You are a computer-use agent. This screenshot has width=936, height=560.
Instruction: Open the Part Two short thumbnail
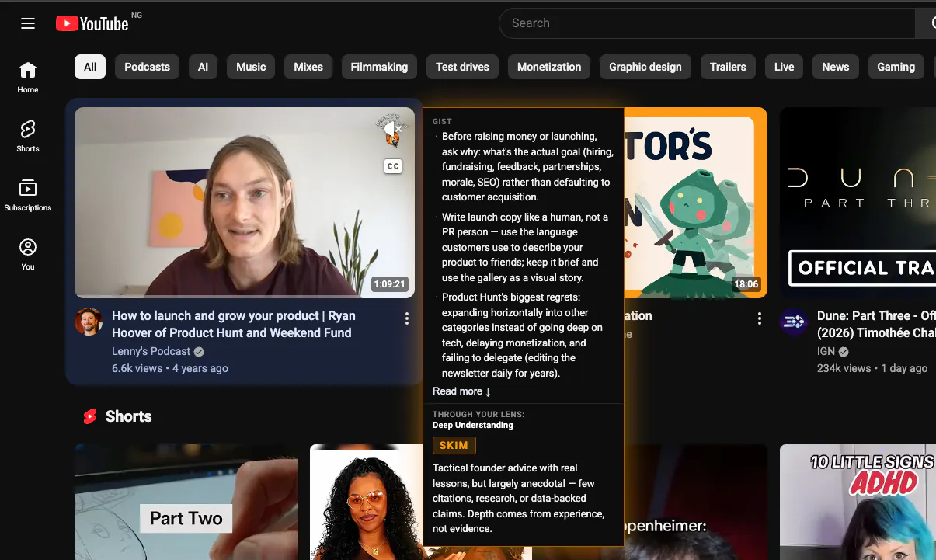pyautogui.click(x=186, y=502)
